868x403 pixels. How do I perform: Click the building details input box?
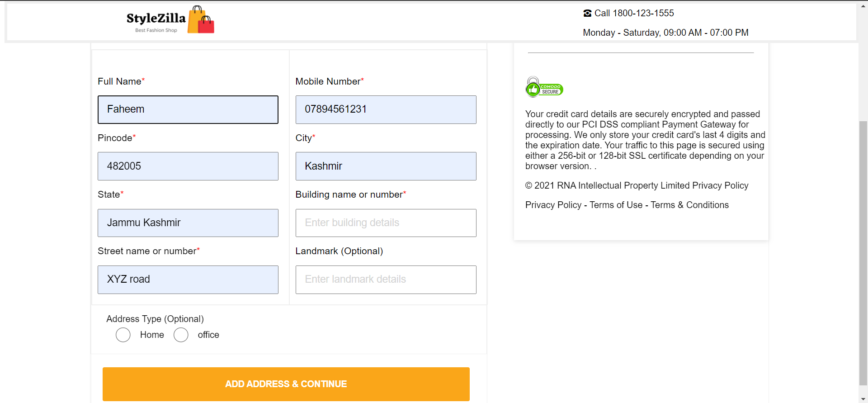coord(386,223)
